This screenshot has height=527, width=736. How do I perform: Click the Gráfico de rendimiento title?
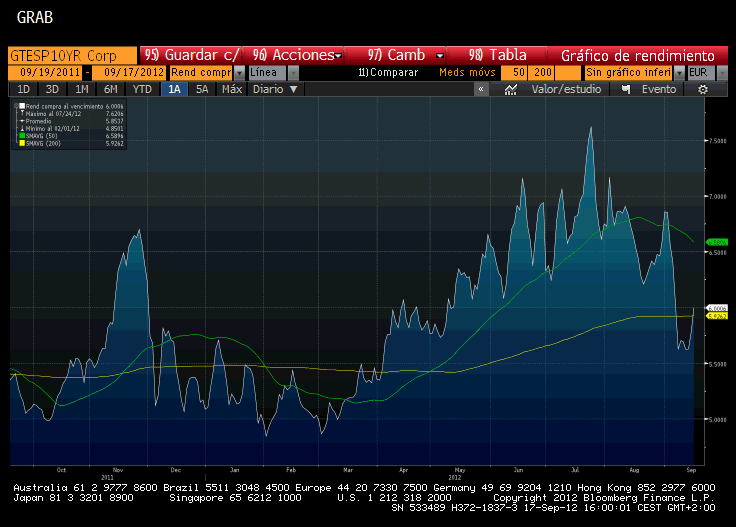[x=637, y=56]
